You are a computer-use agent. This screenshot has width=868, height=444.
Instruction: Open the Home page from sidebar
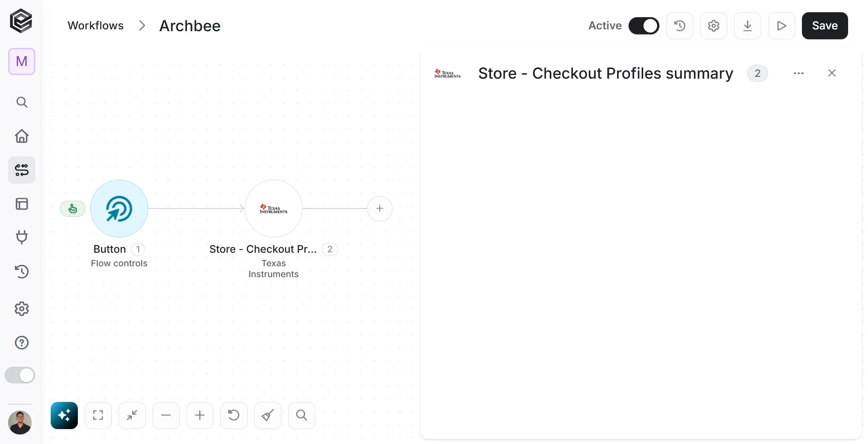click(22, 136)
